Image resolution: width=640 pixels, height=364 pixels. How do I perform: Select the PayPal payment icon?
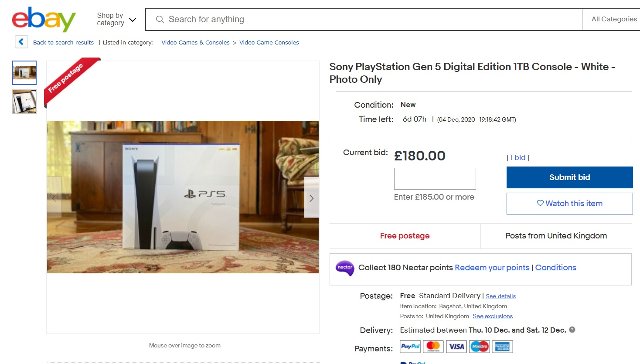coord(409,346)
